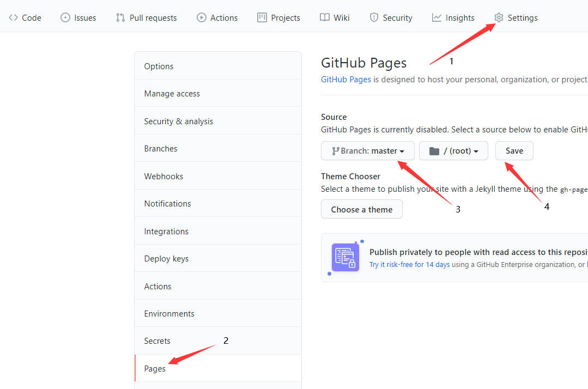The height and width of the screenshot is (389, 588).
Task: Open Secrets settings
Action: coord(218,341)
